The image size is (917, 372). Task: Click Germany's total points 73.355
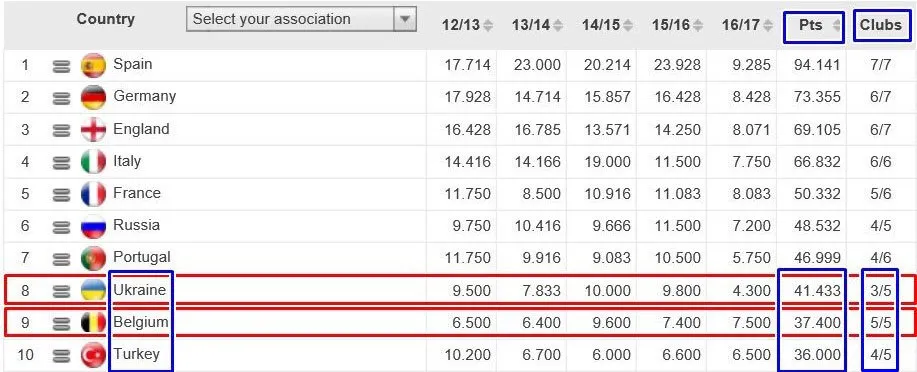[817, 97]
